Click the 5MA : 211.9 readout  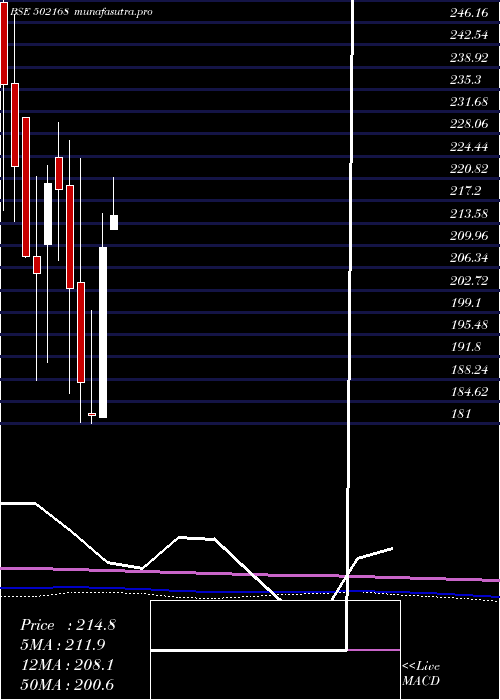(x=63, y=645)
